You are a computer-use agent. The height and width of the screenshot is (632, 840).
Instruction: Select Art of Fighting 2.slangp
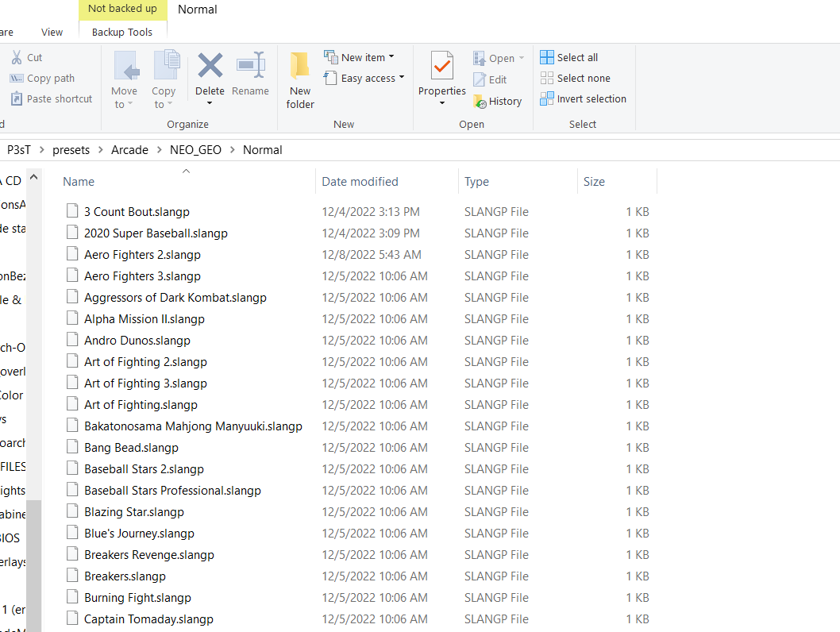tap(145, 361)
